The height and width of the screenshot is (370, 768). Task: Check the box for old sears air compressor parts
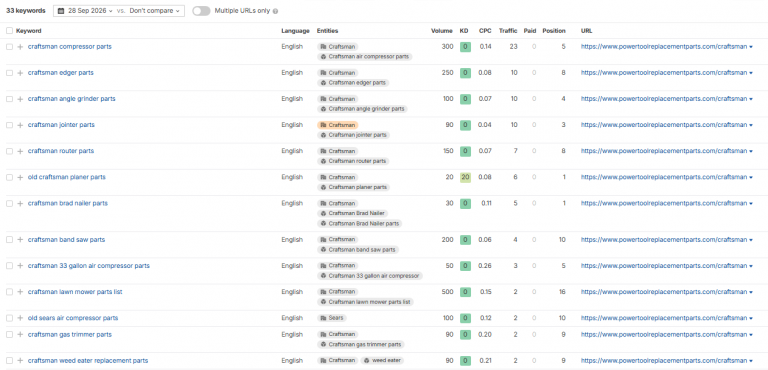pos(9,318)
